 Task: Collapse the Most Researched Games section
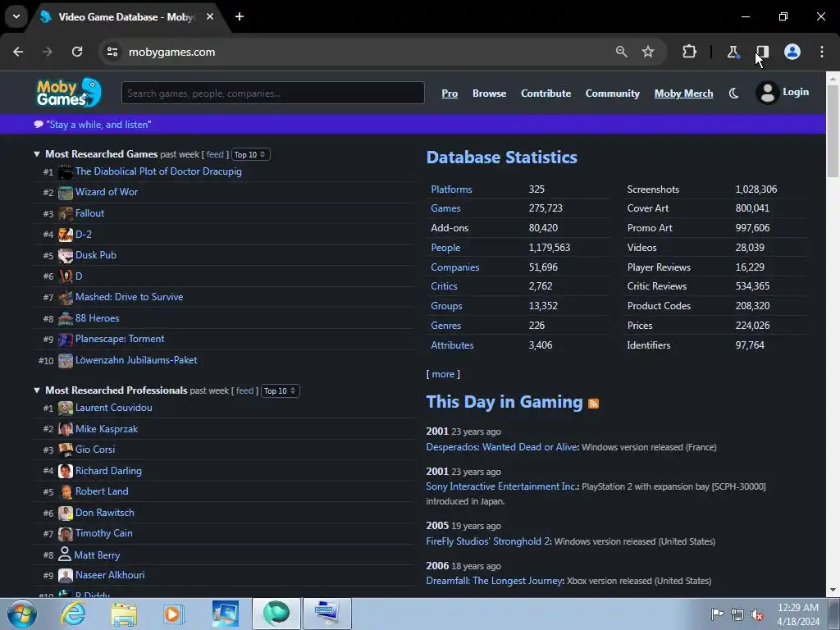tap(37, 154)
